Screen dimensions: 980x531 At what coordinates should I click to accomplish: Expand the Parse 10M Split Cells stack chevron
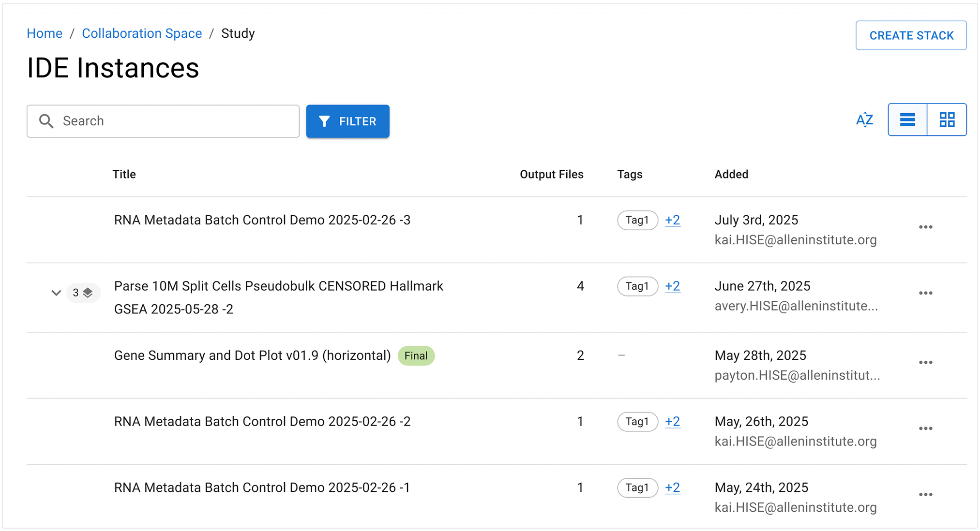[x=56, y=293]
